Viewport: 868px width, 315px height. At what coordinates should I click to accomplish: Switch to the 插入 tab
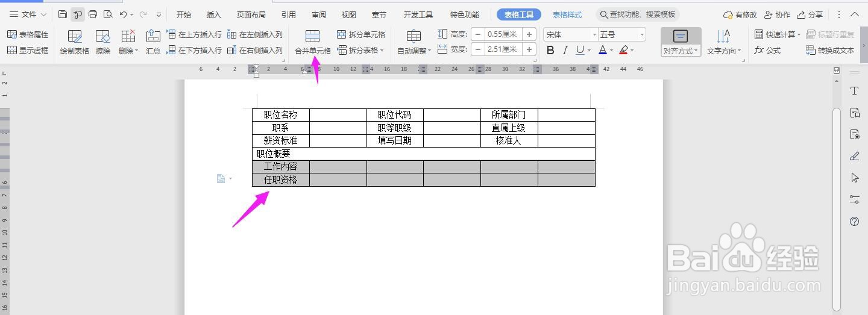[214, 14]
